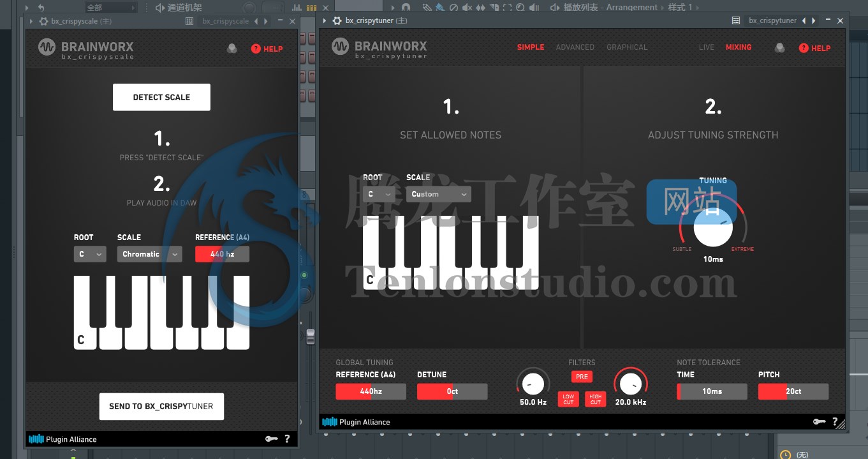Click the 通道机架 channel rack title
The image size is (868, 459).
tap(184, 8)
